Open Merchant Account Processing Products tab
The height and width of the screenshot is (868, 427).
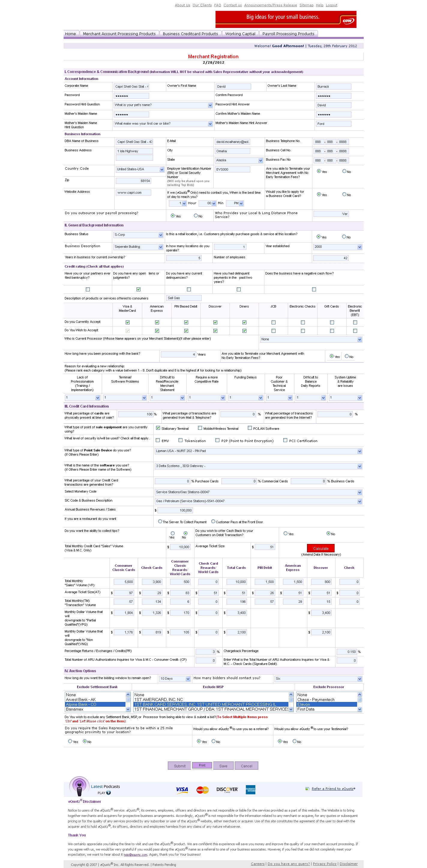(x=119, y=34)
